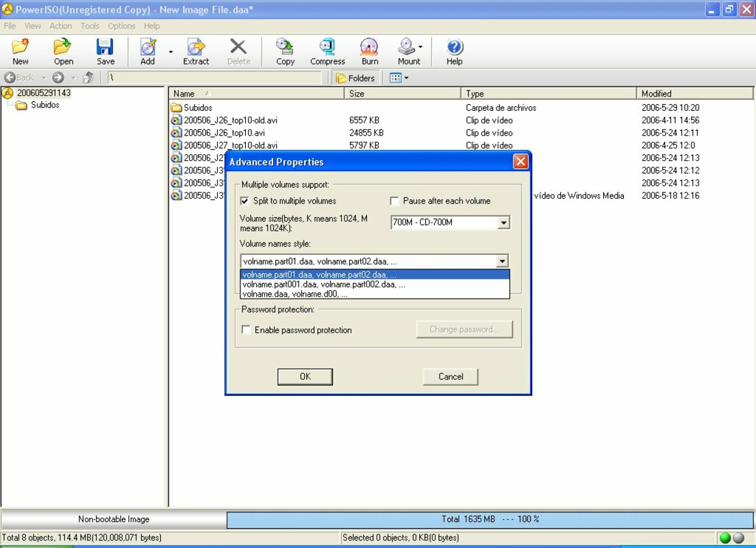Select the Extract tool
The width and height of the screenshot is (756, 548).
pos(196,48)
